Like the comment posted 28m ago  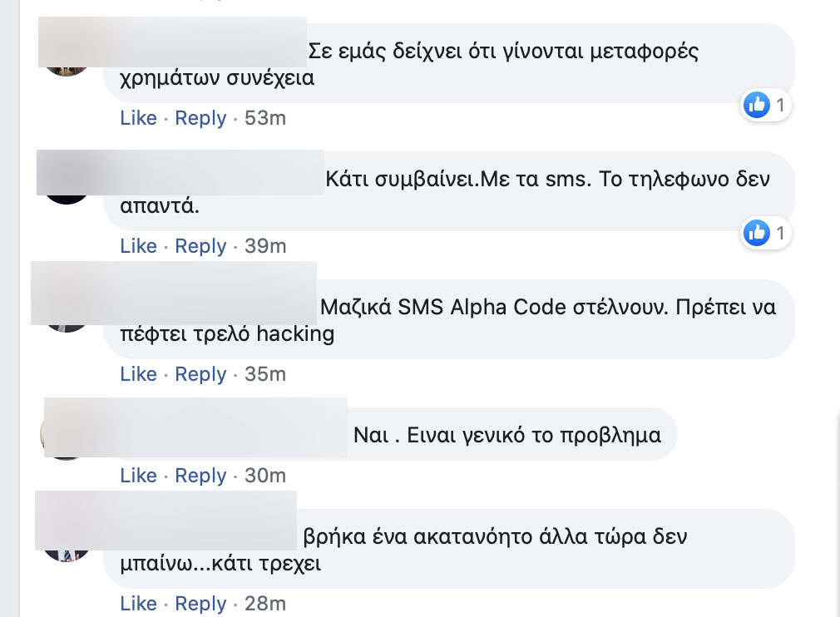click(138, 604)
